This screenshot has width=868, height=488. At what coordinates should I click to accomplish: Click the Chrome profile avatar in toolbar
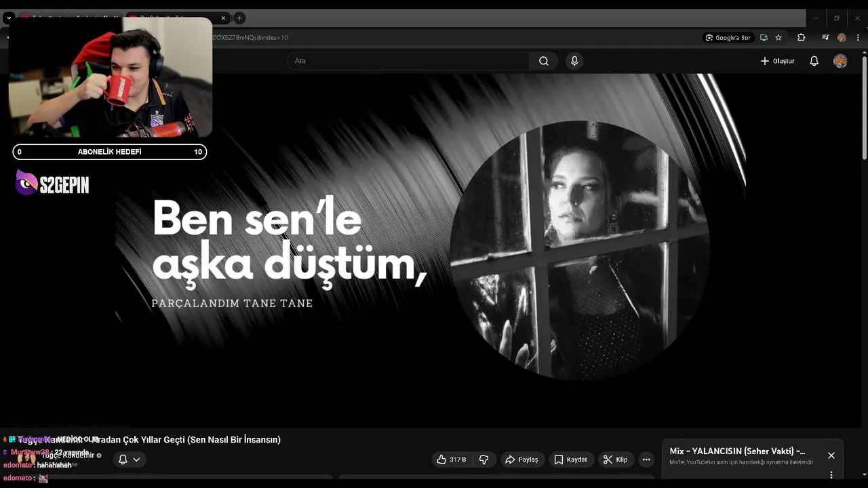point(842,37)
